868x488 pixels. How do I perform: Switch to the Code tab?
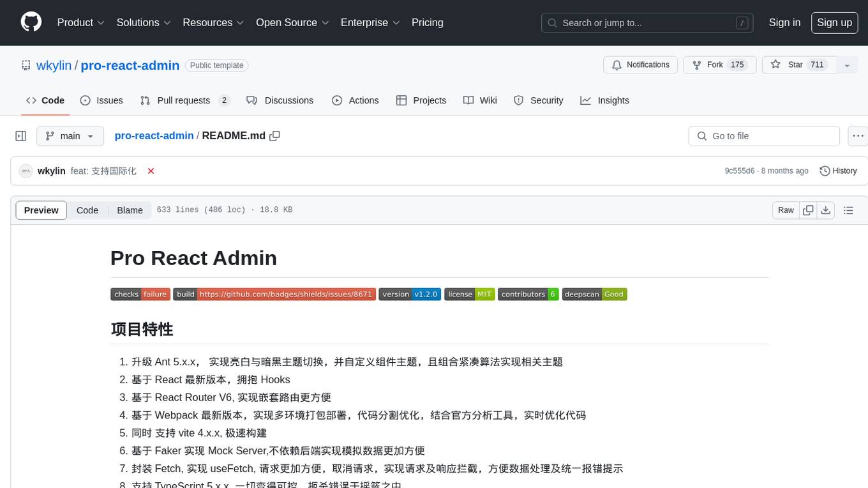(x=45, y=100)
